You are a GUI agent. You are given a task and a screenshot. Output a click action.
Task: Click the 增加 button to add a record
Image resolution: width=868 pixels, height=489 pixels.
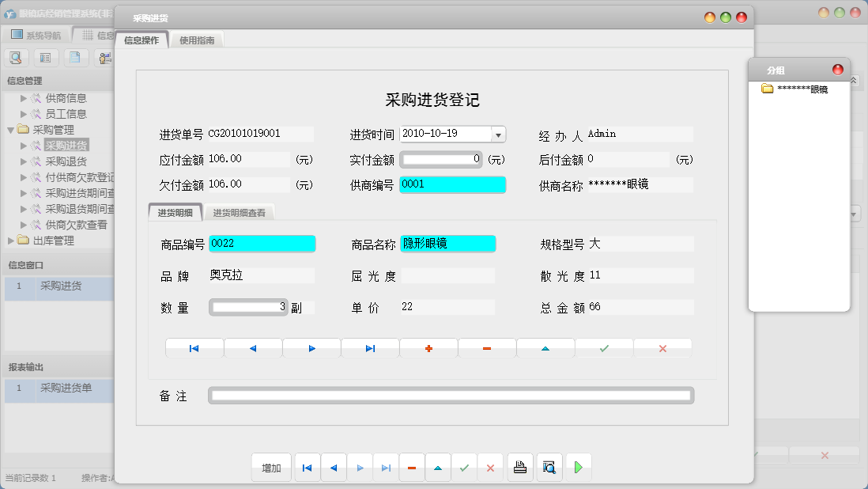(x=271, y=467)
